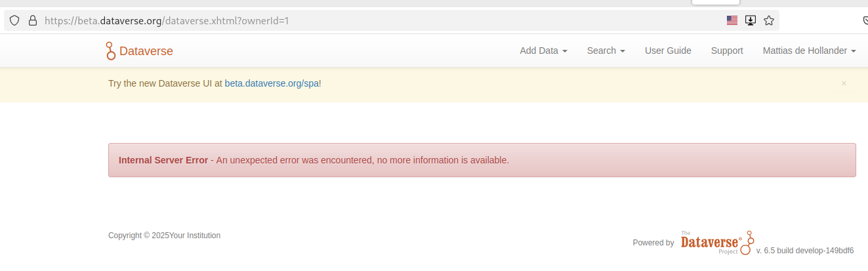Dismiss the new UI banner with X

point(844,83)
